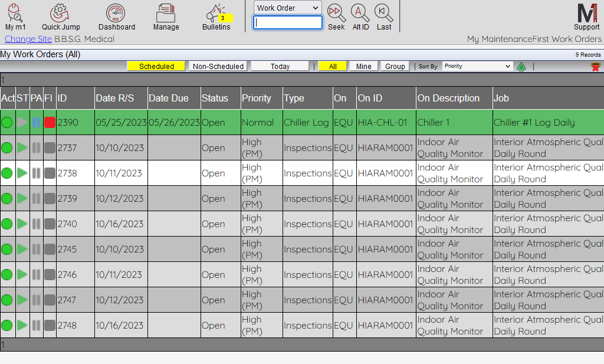Toggle the Non-Scheduled filter

click(218, 67)
